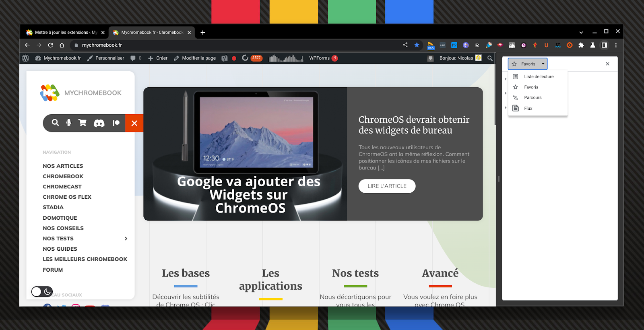Select Favoris in the dropdown list
The image size is (644, 330).
[538, 87]
